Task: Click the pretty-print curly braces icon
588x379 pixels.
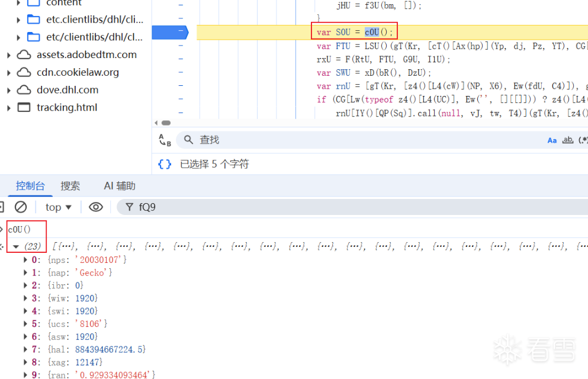Action: coord(165,164)
